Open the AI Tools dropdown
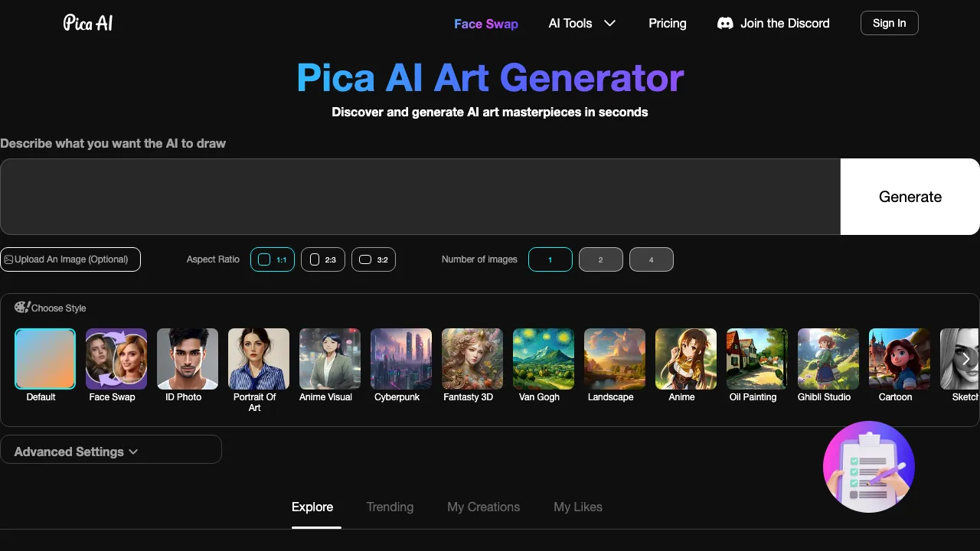The image size is (980, 551). point(582,23)
